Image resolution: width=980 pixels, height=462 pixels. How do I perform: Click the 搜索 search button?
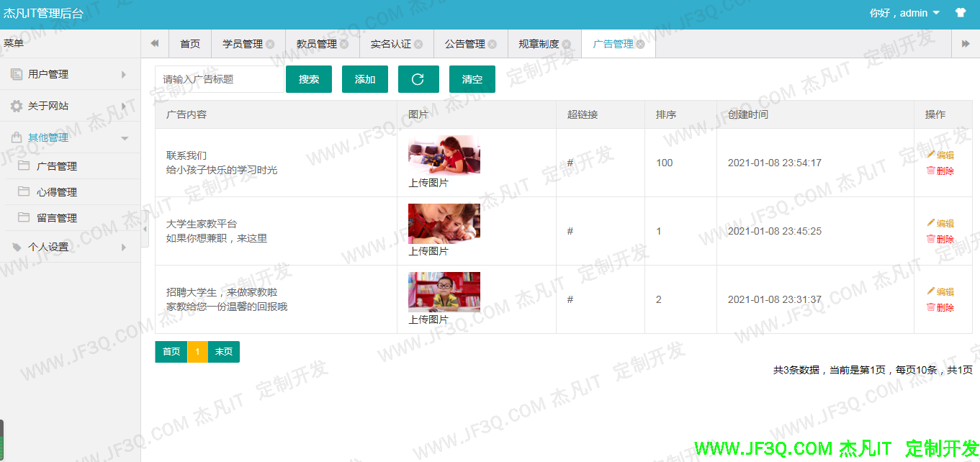[x=308, y=79]
